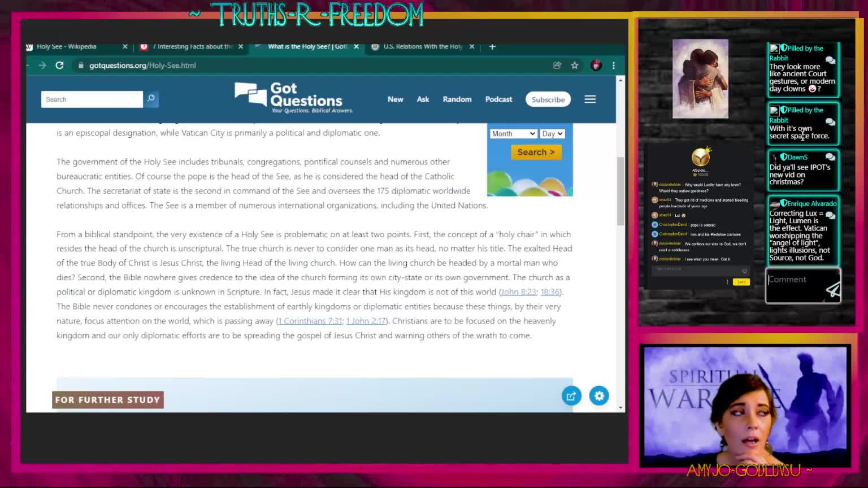Click the reply bubble on the DawnS comment
Image resolution: width=868 pixels, height=488 pixels.
point(830,157)
